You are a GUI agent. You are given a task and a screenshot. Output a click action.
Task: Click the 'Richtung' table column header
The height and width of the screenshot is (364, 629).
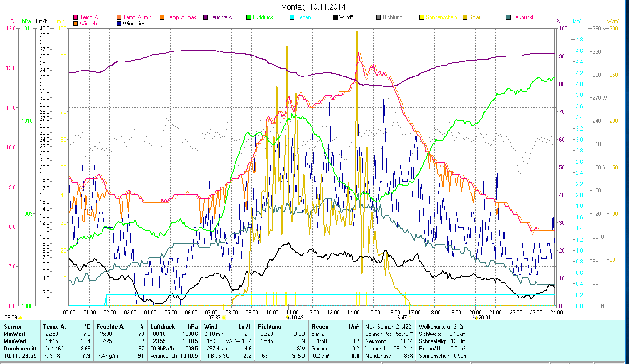270,327
